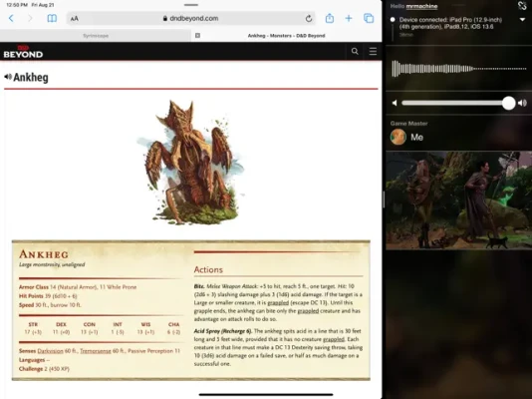Viewport: 532px width, 399px height.
Task: Open the mrmachine username link
Action: click(421, 6)
